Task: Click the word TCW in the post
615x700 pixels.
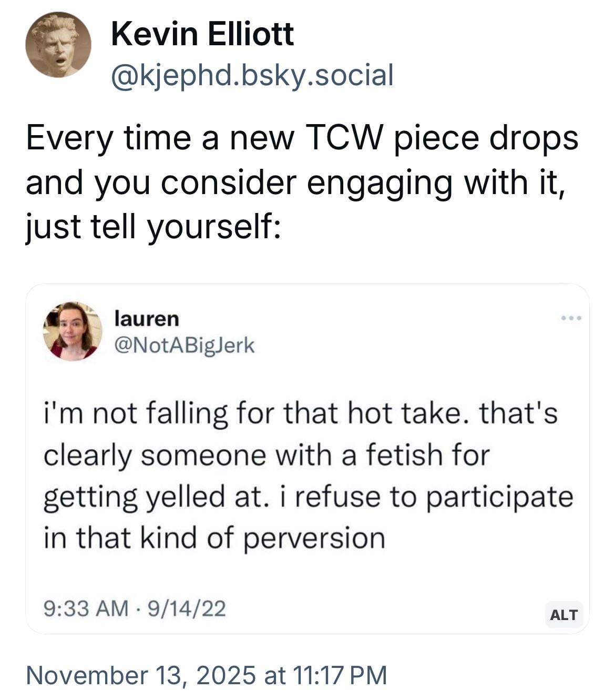Action: pyautogui.click(x=345, y=138)
